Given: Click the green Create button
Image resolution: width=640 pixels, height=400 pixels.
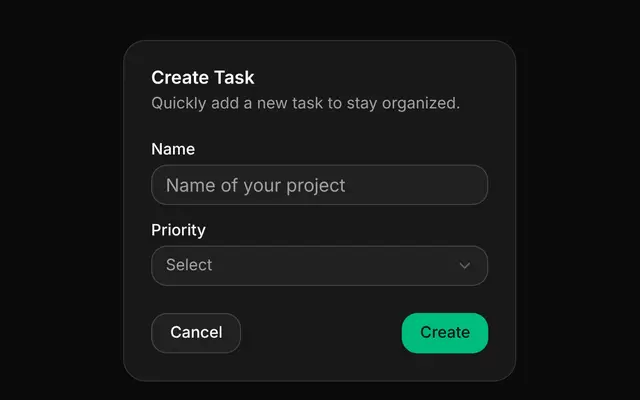Looking at the screenshot, I should tap(445, 333).
